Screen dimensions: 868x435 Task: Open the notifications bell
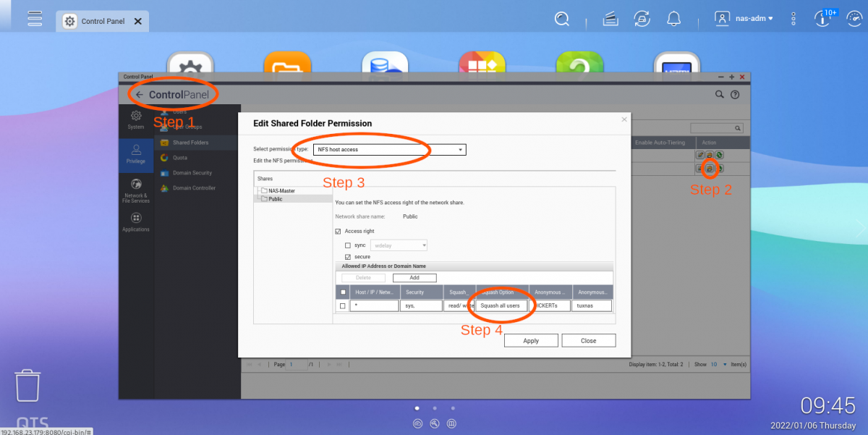[674, 20]
